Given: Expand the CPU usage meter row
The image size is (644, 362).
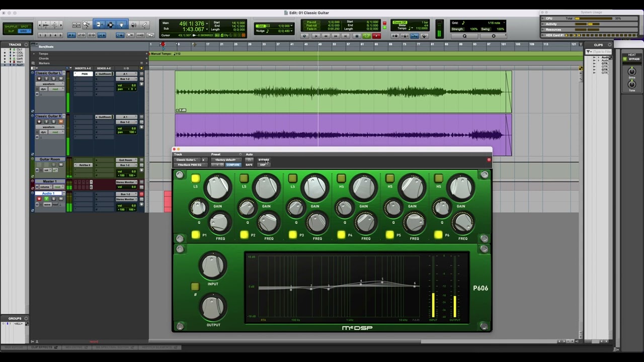Looking at the screenshot, I should point(542,18).
